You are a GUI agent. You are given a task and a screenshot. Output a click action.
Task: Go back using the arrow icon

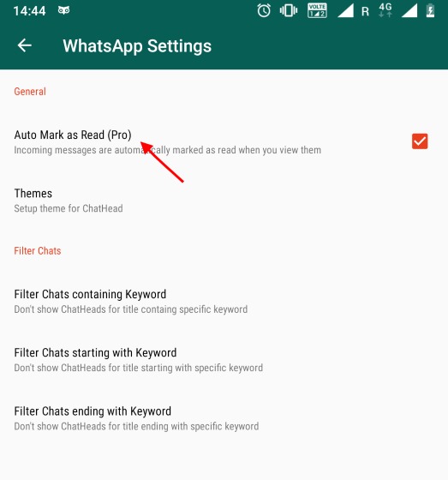point(25,45)
